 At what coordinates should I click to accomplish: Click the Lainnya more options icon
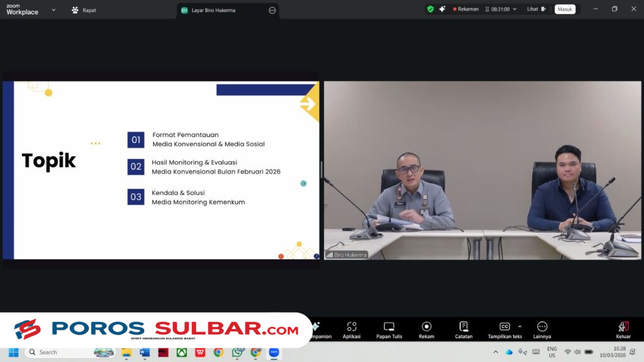541,329
